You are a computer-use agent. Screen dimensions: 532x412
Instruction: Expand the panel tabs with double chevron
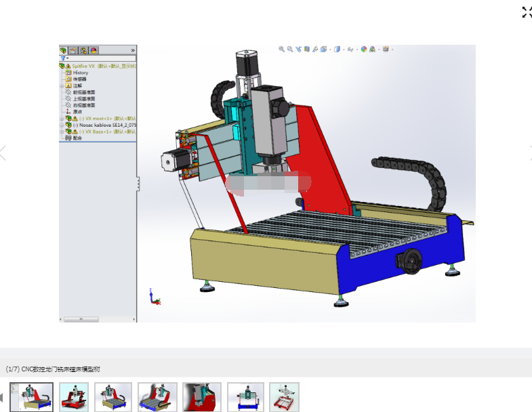(x=133, y=50)
